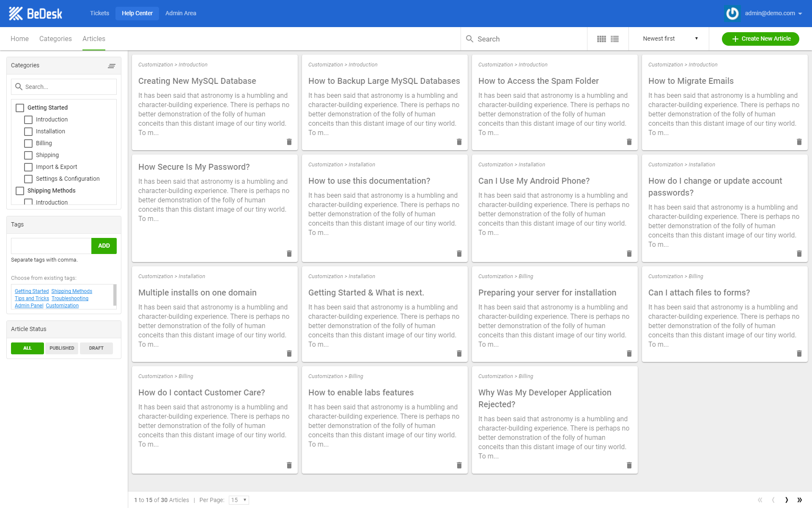Image resolution: width=812 pixels, height=508 pixels.
Task: Open the Newest first sort dropdown
Action: (x=670, y=39)
